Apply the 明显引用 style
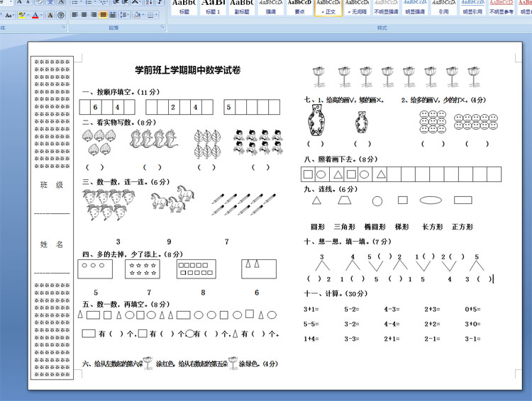This screenshot has height=401, width=532. pyautogui.click(x=472, y=8)
